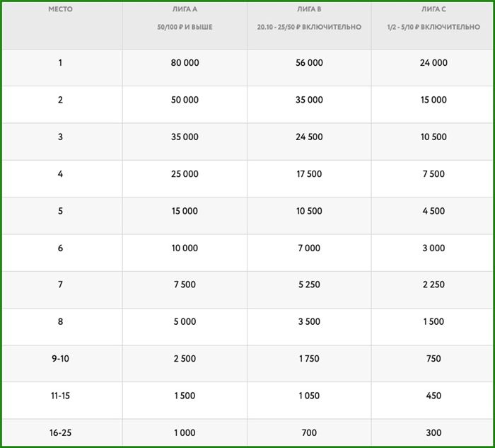Select the 5 250 prize cell
The height and width of the screenshot is (448, 495).
(309, 285)
